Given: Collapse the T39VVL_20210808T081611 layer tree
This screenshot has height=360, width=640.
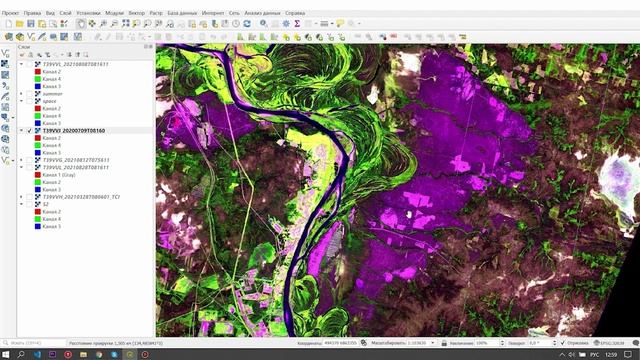Looking at the screenshot, I should tap(22, 64).
